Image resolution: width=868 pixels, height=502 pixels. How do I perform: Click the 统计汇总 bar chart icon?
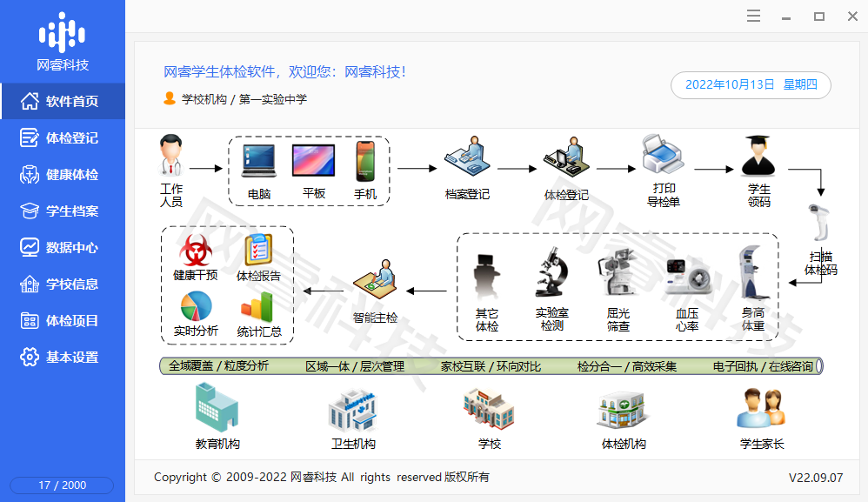pyautogui.click(x=258, y=306)
